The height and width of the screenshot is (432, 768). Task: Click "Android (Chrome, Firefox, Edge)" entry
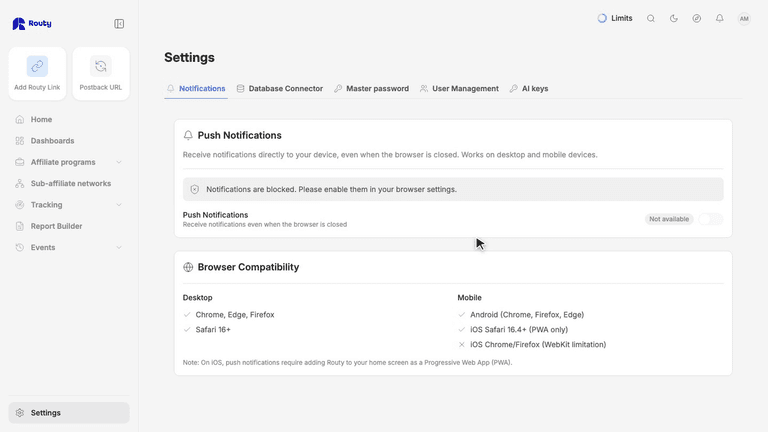527,315
